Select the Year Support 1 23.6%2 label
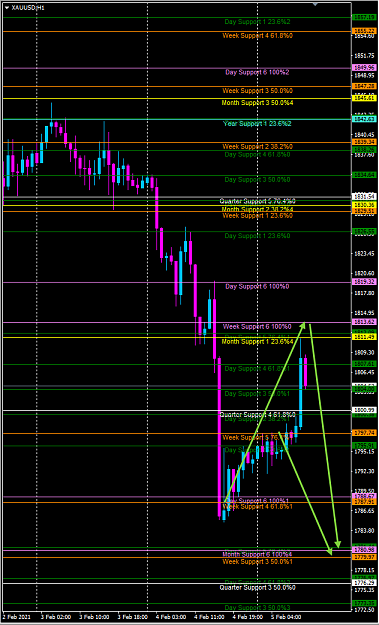 coord(257,124)
